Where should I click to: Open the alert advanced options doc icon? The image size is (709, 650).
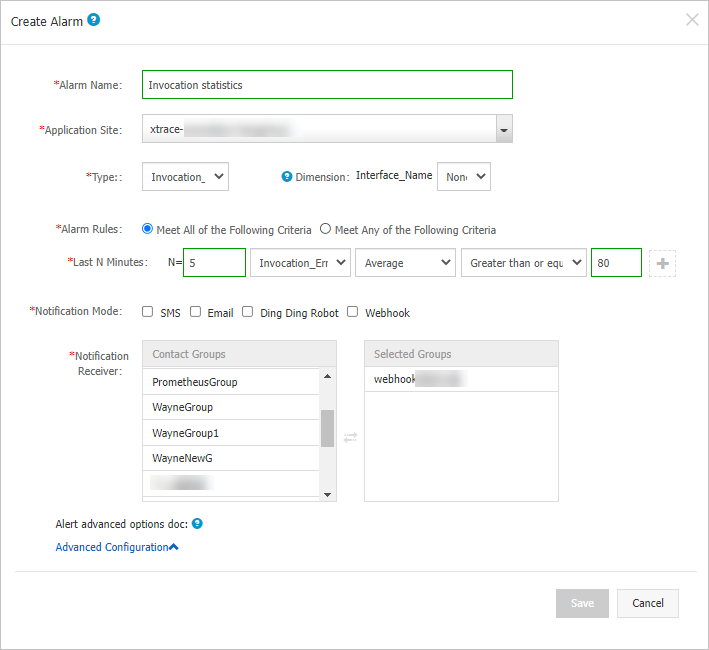pos(198,523)
